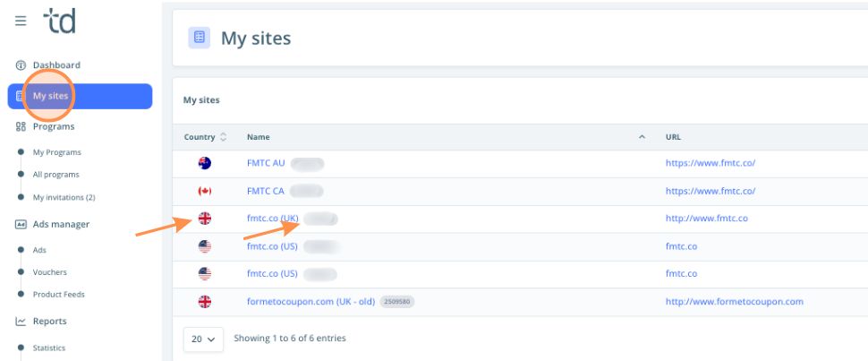Click the Australian flag icon
This screenshot has width=868, height=361.
204,164
